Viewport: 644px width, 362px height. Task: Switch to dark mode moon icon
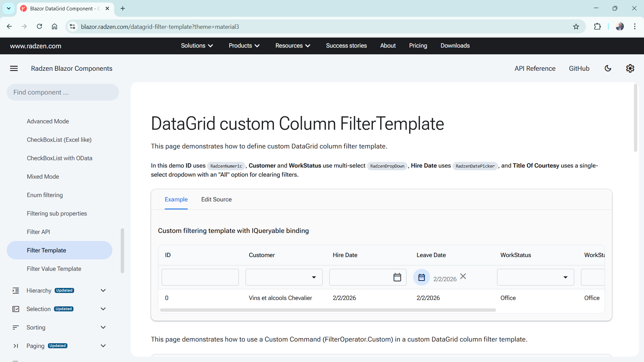pyautogui.click(x=608, y=68)
